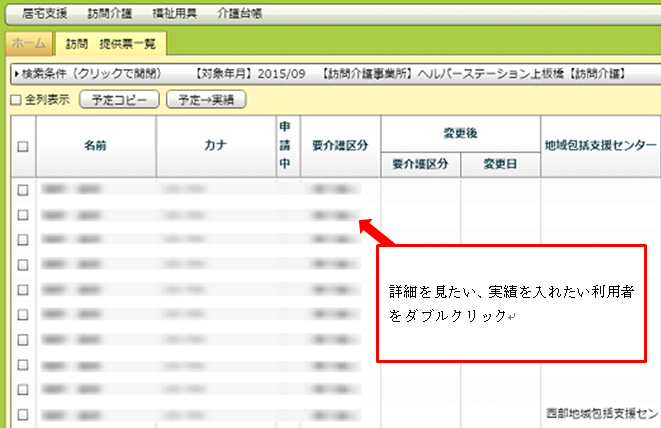This screenshot has height=428, width=661.
Task: Click the 地域包括支援センター column header
Action: click(599, 146)
